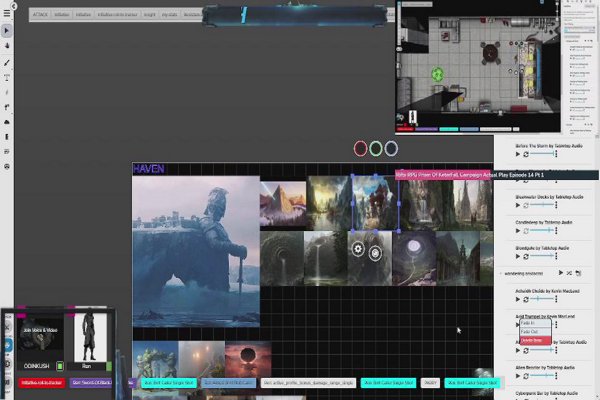Choose the Draw brush tool

click(x=7, y=63)
